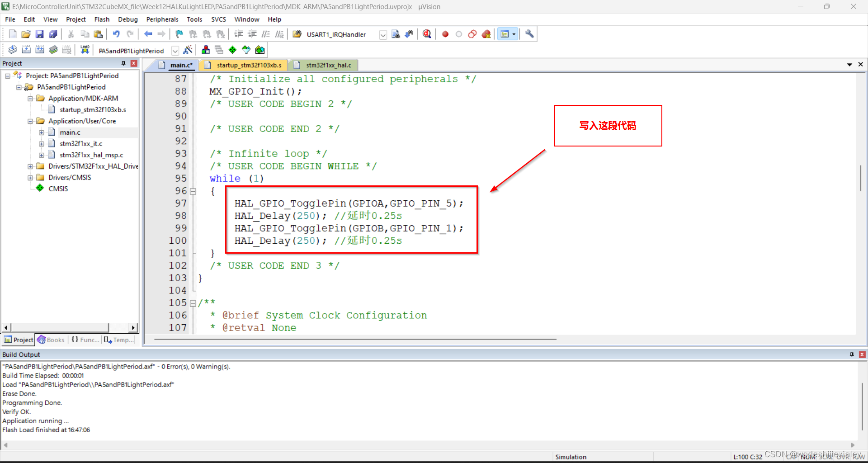The height and width of the screenshot is (463, 868).
Task: Close the Build Output panel
Action: click(x=862, y=354)
